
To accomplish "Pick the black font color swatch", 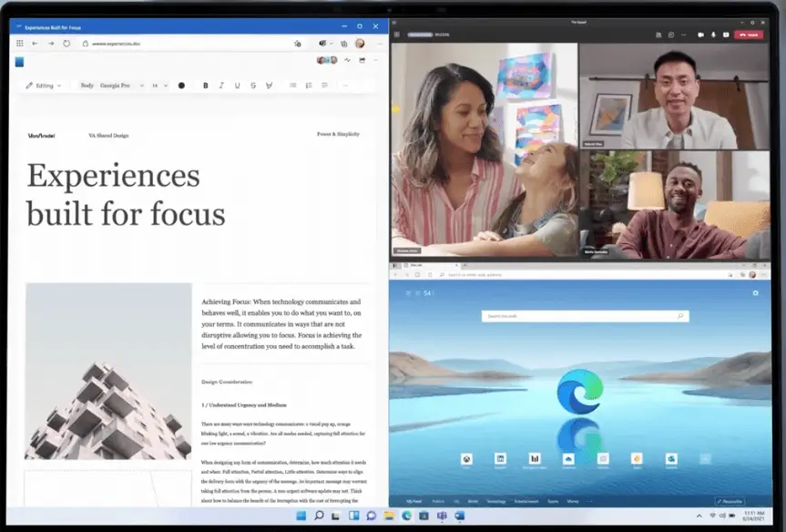I will coord(181,86).
